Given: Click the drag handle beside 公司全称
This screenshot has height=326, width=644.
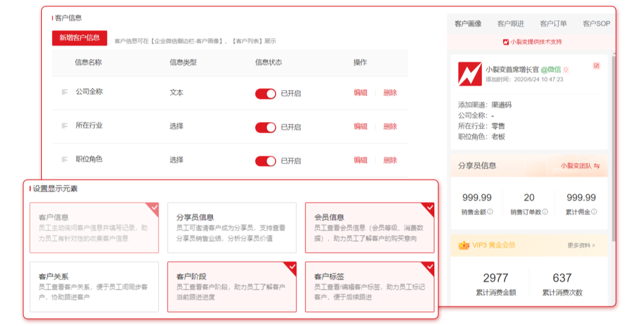Looking at the screenshot, I should tap(64, 92).
